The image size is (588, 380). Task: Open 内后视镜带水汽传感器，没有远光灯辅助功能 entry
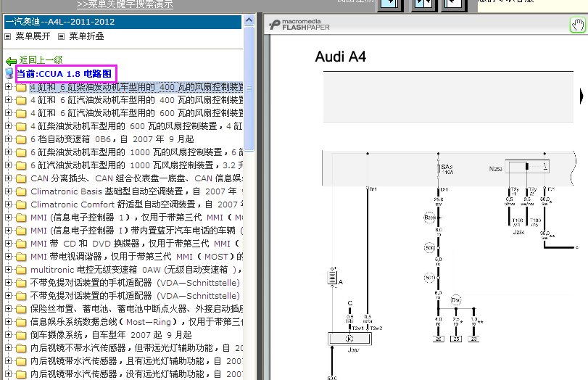click(136, 374)
